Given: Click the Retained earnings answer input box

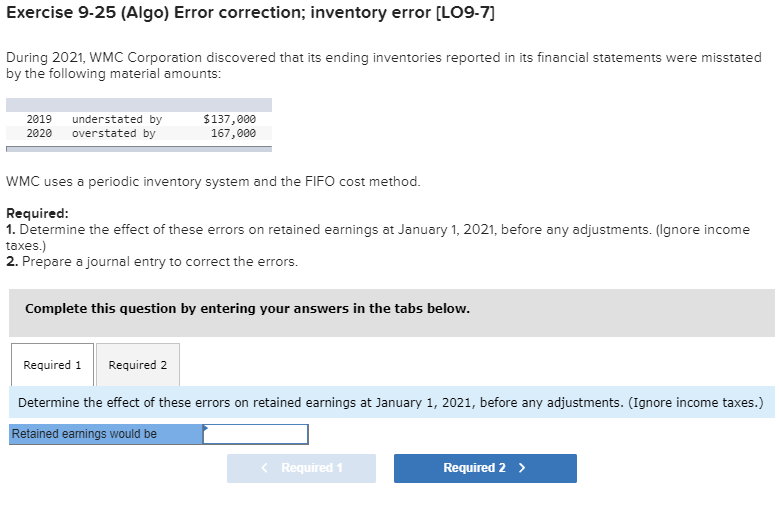Looking at the screenshot, I should pyautogui.click(x=255, y=434).
